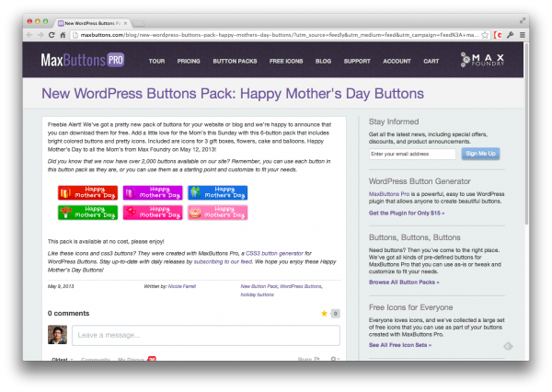The image size is (552, 392).
Task: Open the BLOG menu item
Action: pyautogui.click(x=323, y=62)
